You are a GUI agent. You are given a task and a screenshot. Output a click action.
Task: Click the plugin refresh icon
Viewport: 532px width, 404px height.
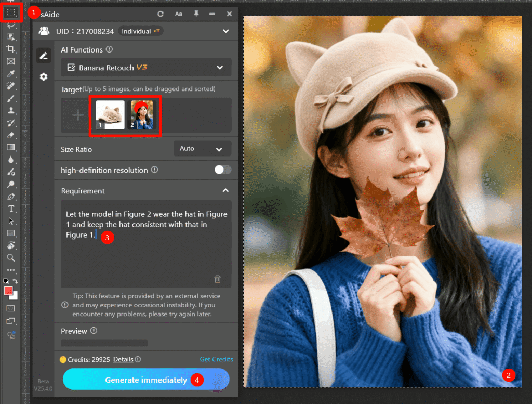point(161,14)
